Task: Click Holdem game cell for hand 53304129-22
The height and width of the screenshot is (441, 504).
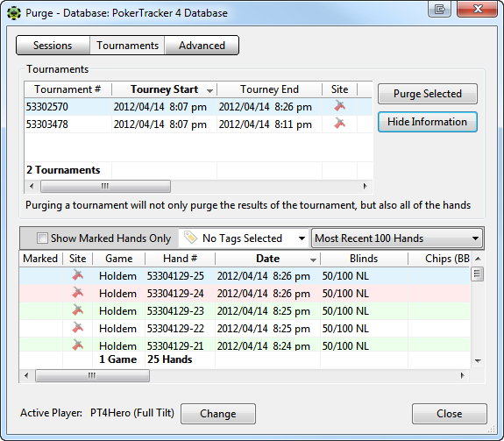Action: coord(117,329)
